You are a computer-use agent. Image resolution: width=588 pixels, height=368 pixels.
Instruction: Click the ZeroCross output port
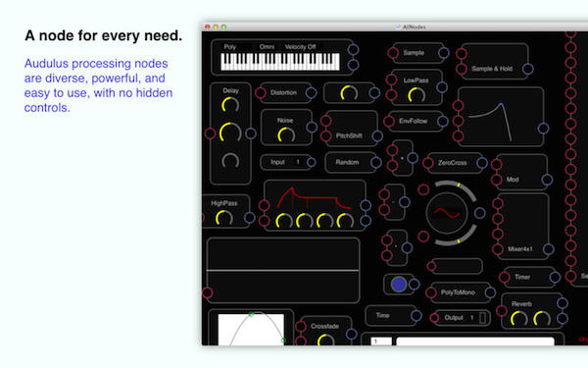482,163
